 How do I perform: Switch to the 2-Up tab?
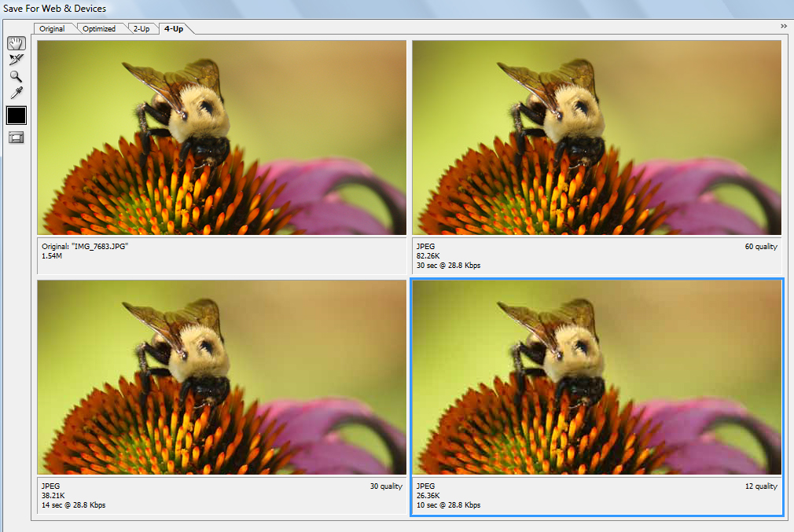tap(142, 29)
